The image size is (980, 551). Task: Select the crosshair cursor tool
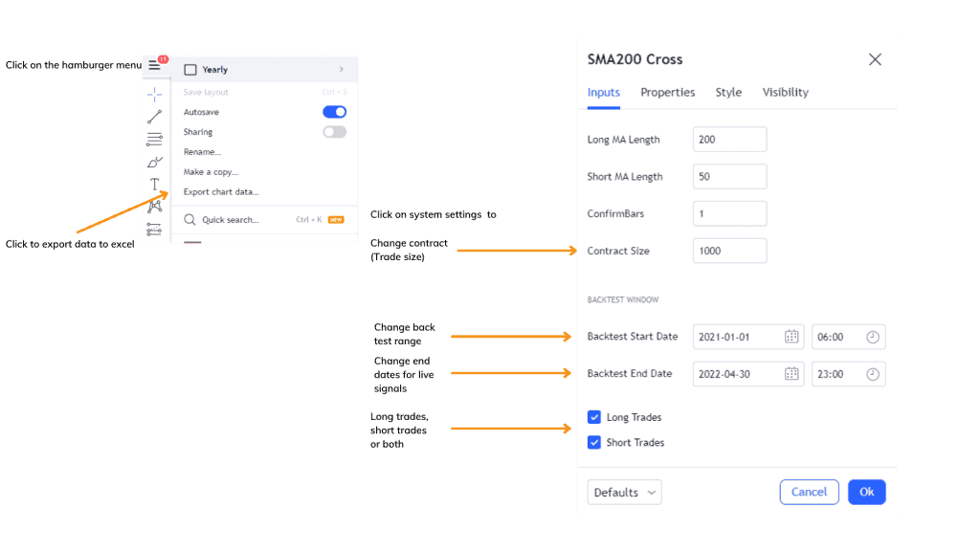[154, 95]
